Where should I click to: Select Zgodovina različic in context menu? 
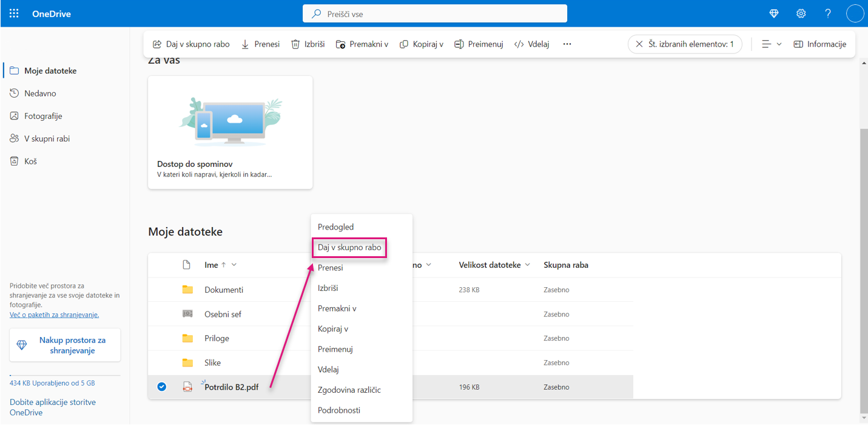tap(362, 390)
